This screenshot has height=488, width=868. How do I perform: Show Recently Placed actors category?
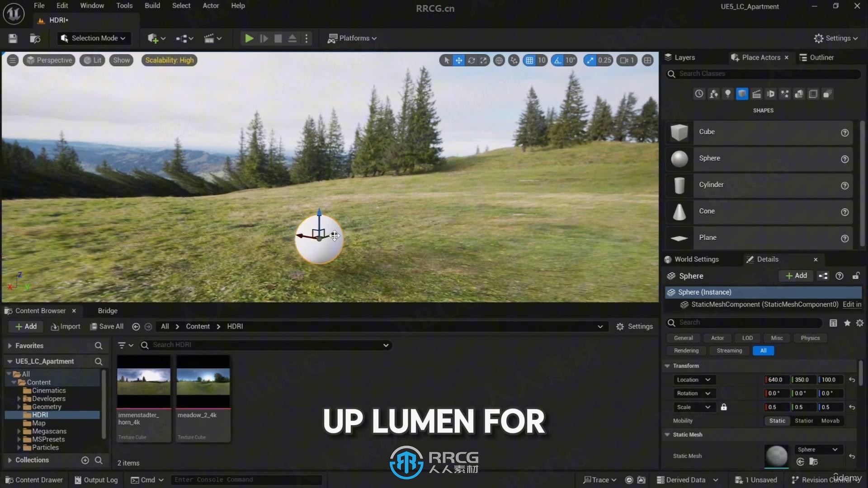point(699,94)
